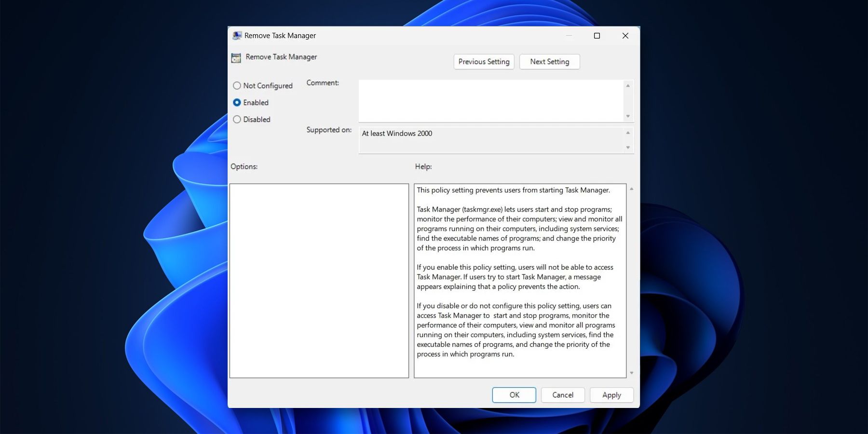868x434 pixels.
Task: Go to the Next Setting
Action: coord(549,62)
